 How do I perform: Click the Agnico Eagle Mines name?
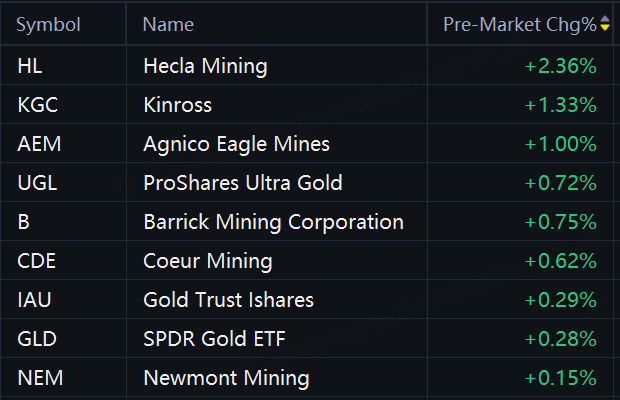click(236, 144)
